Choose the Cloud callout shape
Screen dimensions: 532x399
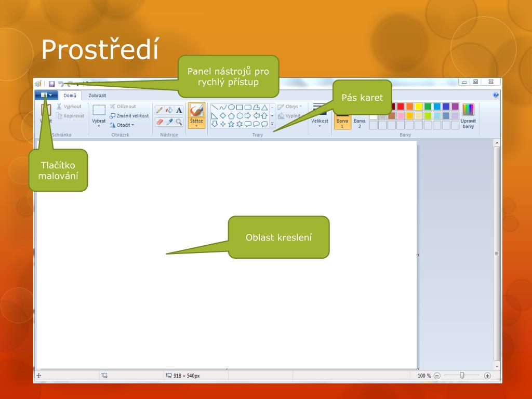tap(264, 124)
